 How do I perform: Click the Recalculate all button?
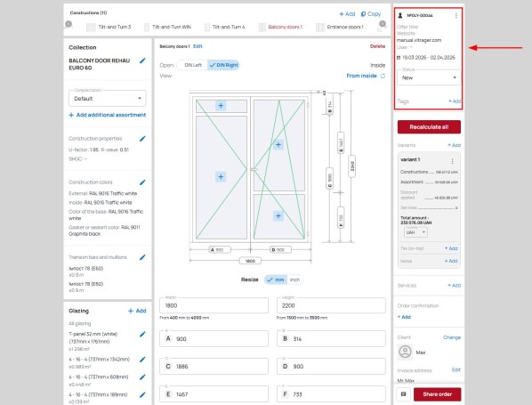(429, 127)
